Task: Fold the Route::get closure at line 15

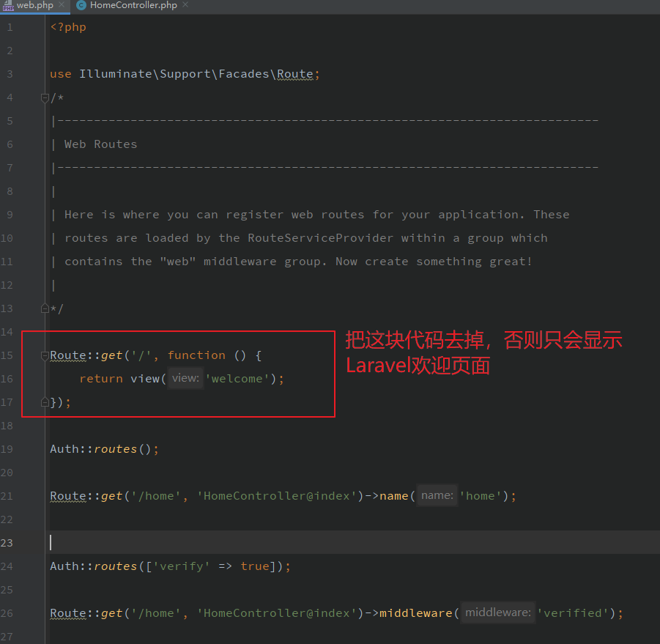Action: [45, 355]
